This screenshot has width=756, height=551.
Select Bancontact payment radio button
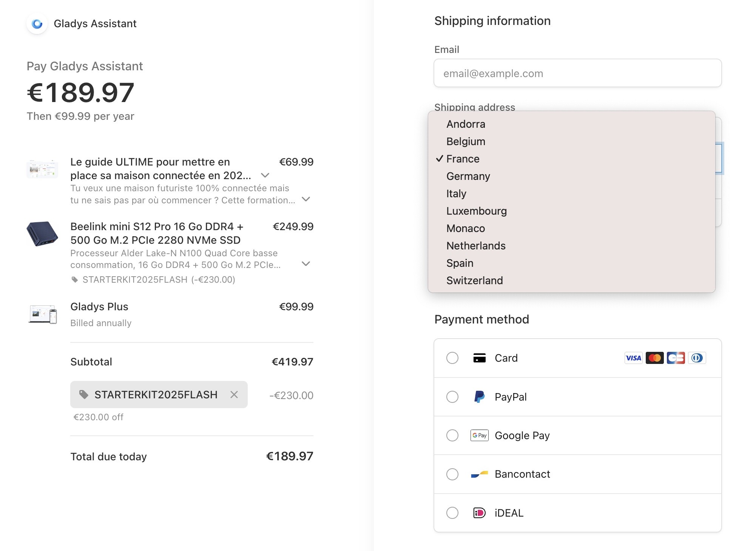pos(452,474)
